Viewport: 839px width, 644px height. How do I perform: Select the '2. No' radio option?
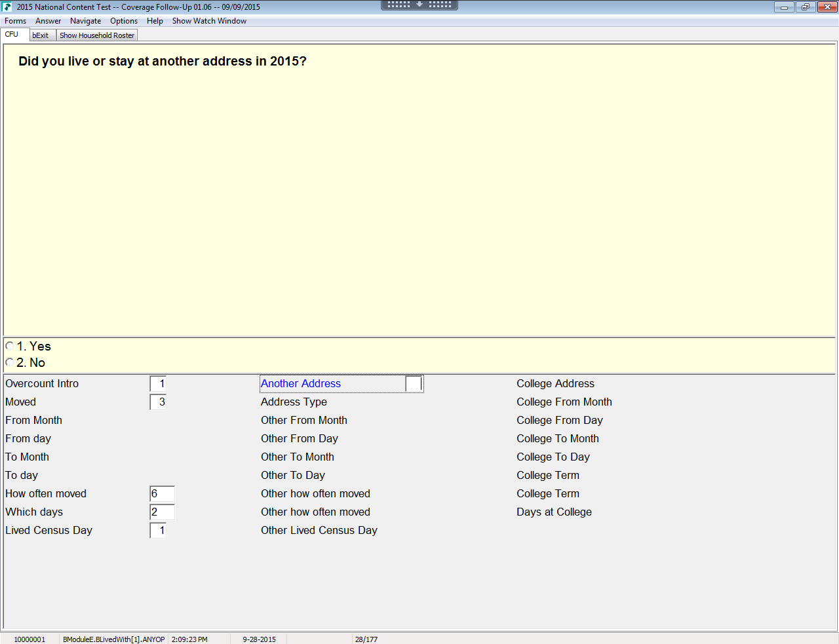pos(10,362)
